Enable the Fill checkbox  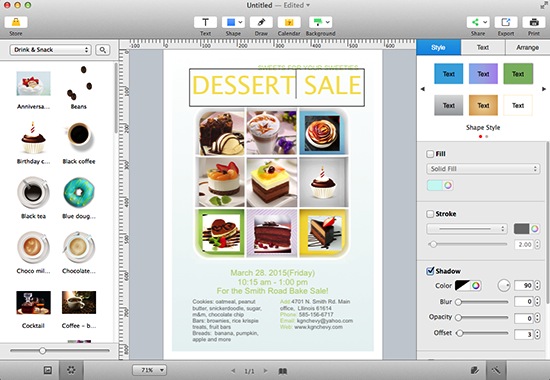click(x=430, y=154)
